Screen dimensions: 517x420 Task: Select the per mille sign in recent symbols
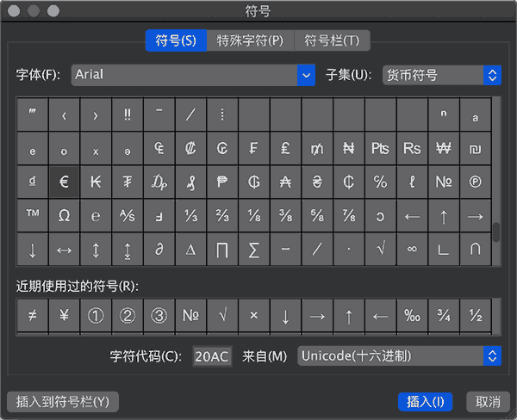coord(412,316)
